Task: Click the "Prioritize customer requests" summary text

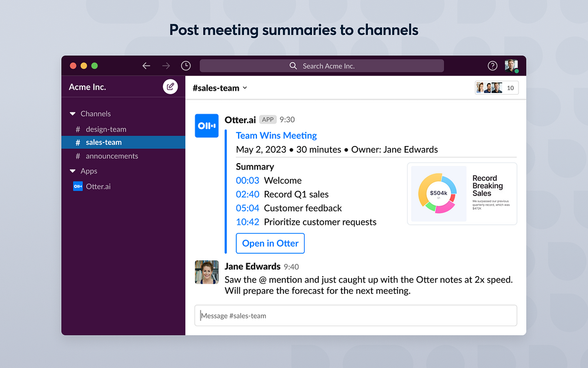Action: (x=320, y=223)
